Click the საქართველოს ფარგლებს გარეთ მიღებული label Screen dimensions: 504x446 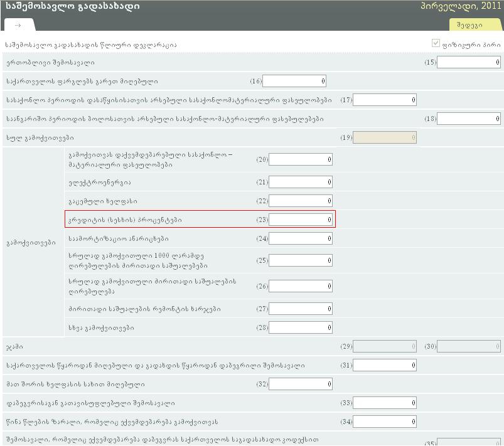click(82, 82)
